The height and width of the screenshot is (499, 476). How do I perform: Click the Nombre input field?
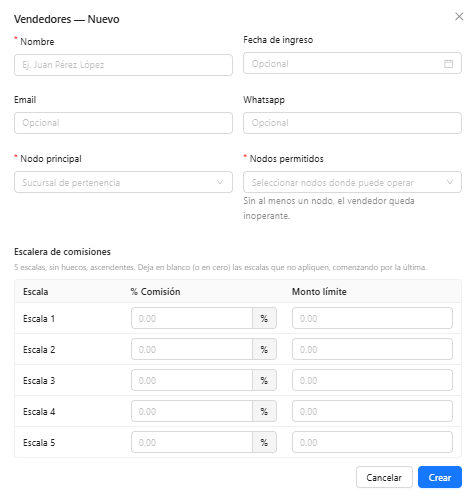[123, 65]
